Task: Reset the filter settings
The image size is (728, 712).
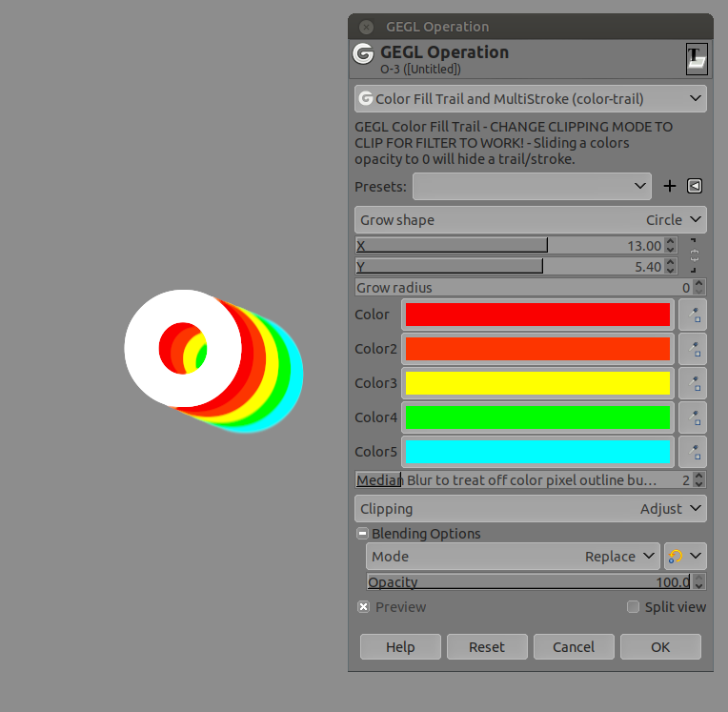Action: (x=487, y=646)
